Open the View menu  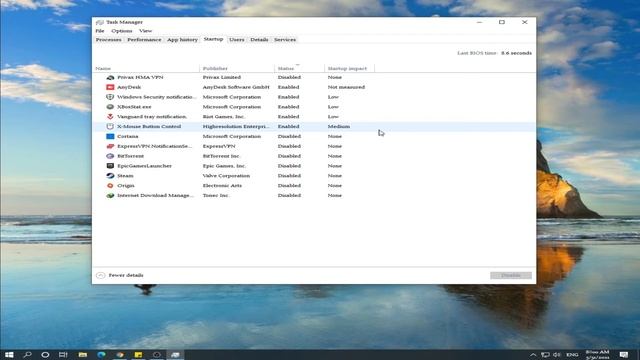pos(145,31)
